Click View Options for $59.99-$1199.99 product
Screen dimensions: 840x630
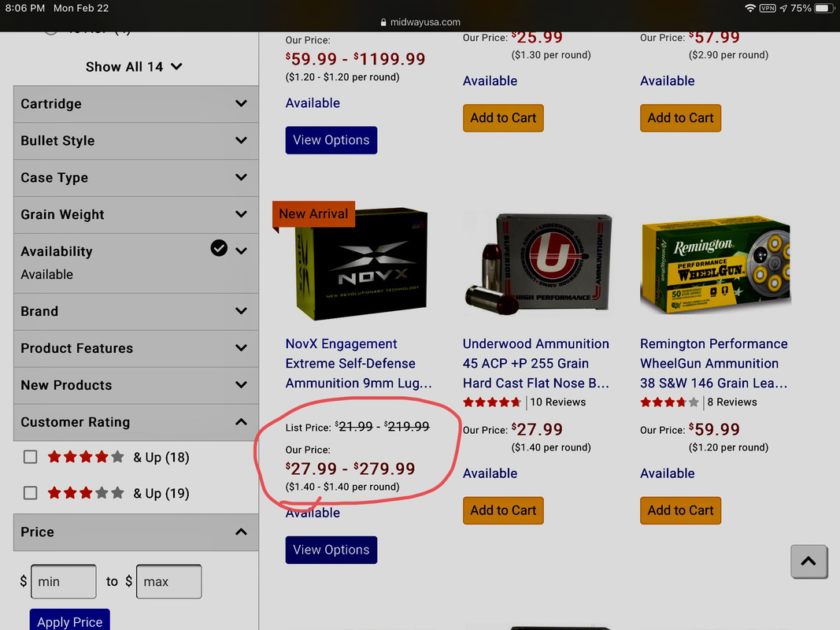click(331, 140)
